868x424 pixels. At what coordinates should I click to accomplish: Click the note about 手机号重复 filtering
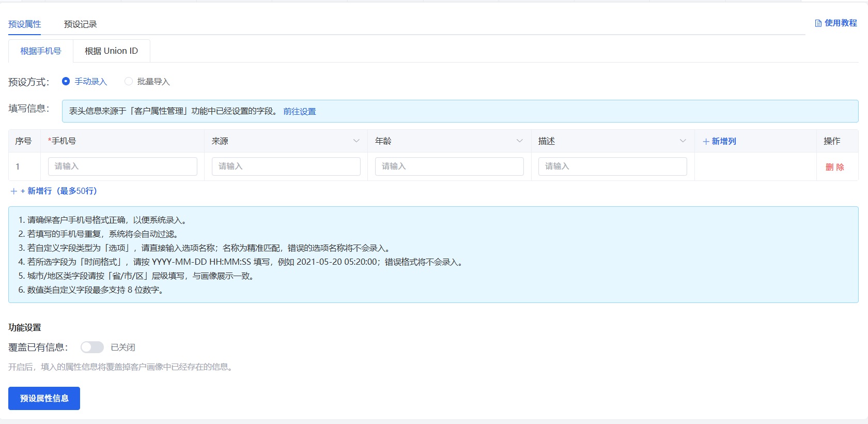pos(99,234)
